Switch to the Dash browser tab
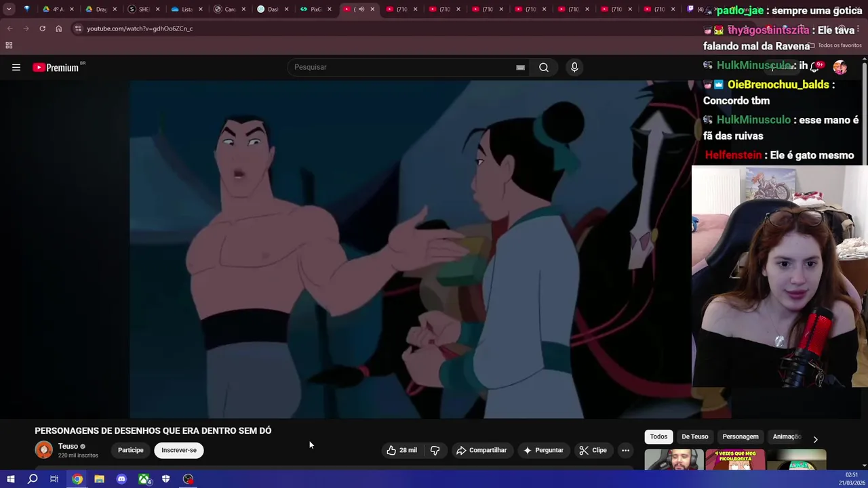The image size is (868, 488). 272,9
